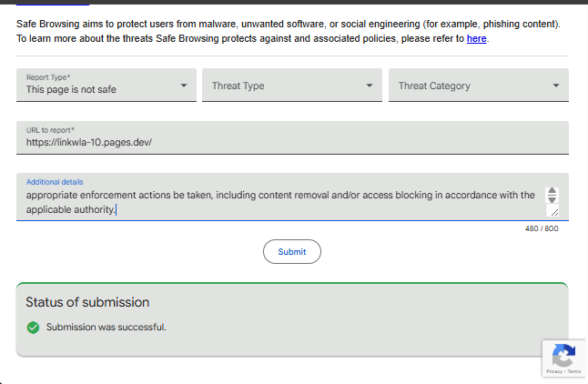Click the reCAPTCHA logo badge
Viewport: 588px width, 384px height.
pos(563,355)
